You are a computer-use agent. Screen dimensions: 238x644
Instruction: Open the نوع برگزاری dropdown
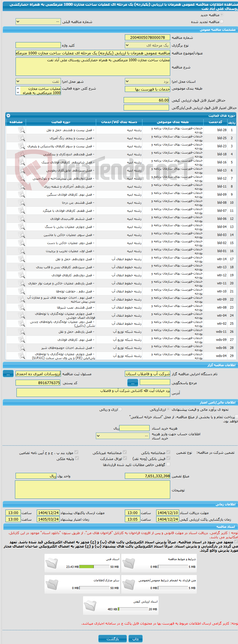tap(148, 45)
